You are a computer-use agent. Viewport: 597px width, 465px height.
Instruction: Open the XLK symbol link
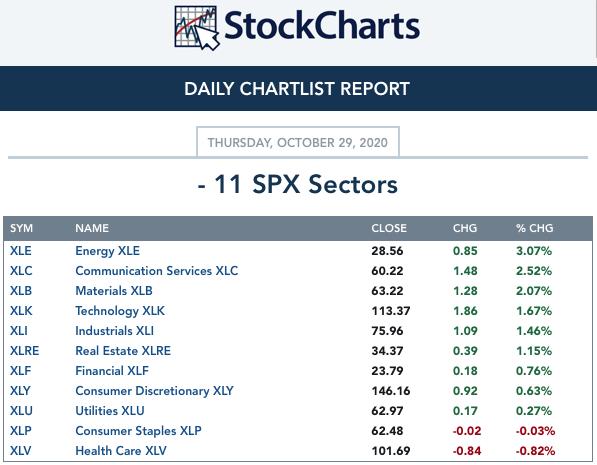pos(21,311)
